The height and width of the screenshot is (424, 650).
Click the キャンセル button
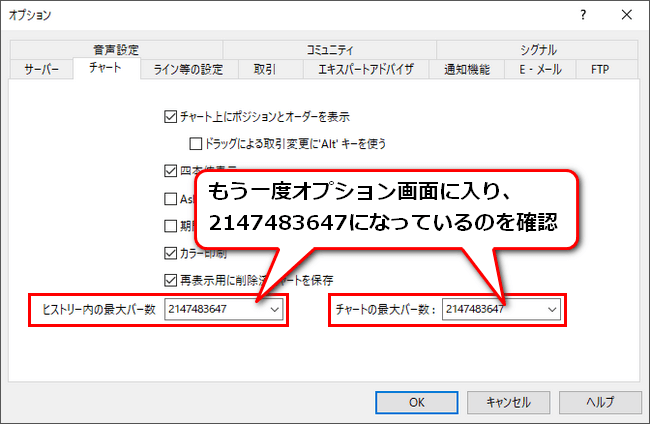[509, 402]
